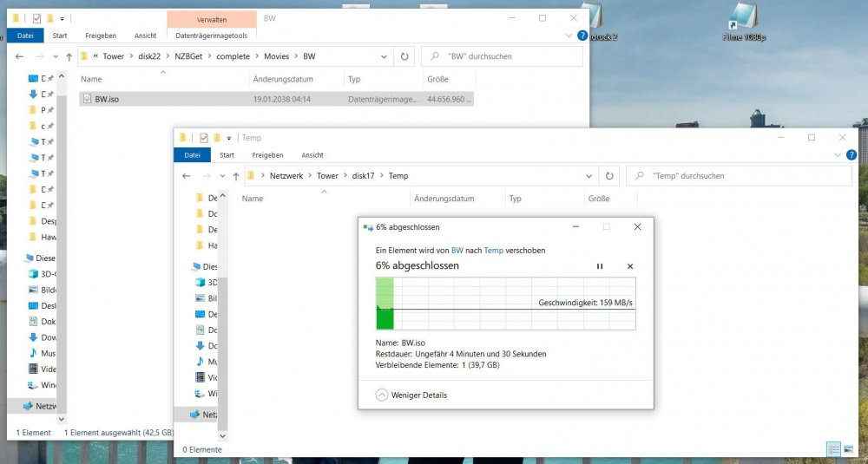This screenshot has height=464, width=868.
Task: Collapse the ribbon in BW window
Action: pos(569,36)
